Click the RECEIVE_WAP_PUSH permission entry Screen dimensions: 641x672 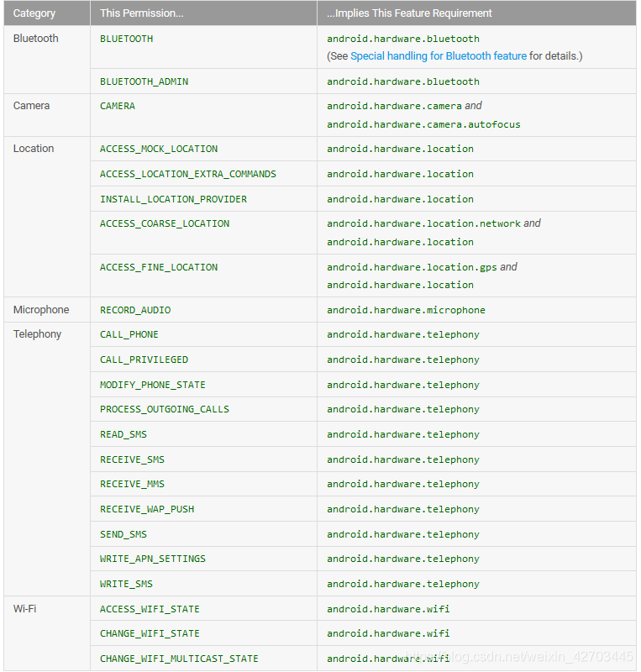coord(147,509)
